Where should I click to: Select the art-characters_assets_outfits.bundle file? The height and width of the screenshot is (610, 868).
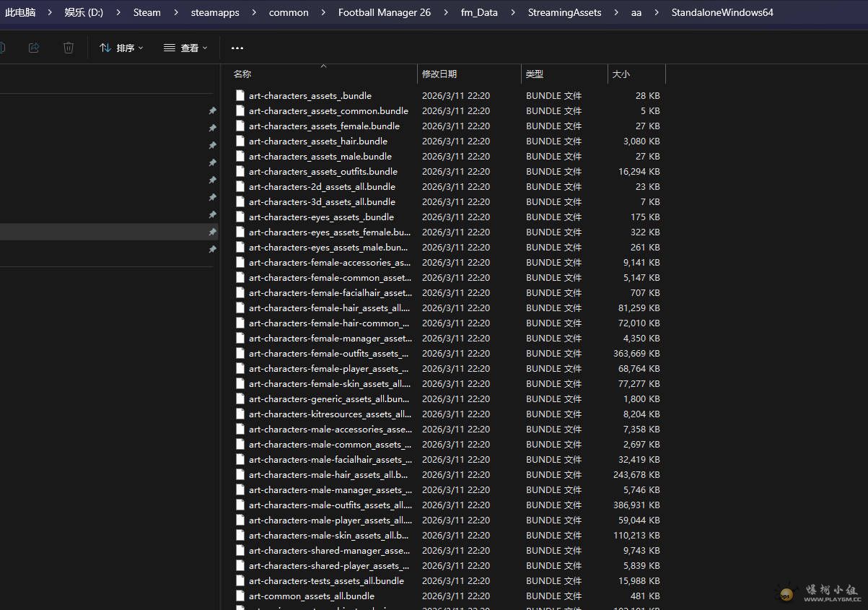click(x=323, y=171)
